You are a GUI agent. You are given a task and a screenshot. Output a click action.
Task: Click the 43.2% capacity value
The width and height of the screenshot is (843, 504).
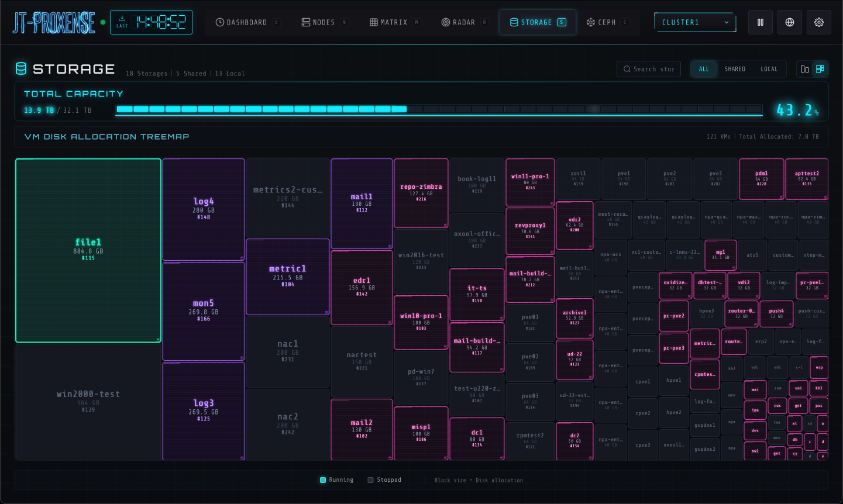pyautogui.click(x=797, y=110)
